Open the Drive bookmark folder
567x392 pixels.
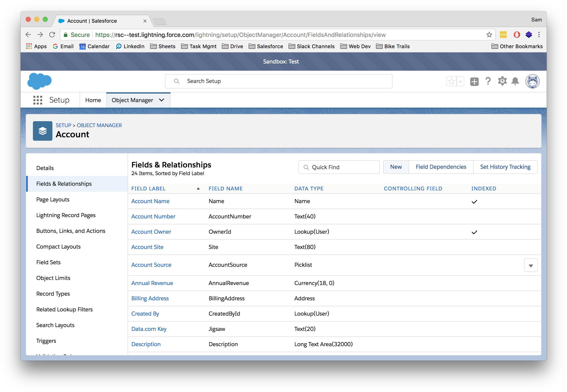232,46
